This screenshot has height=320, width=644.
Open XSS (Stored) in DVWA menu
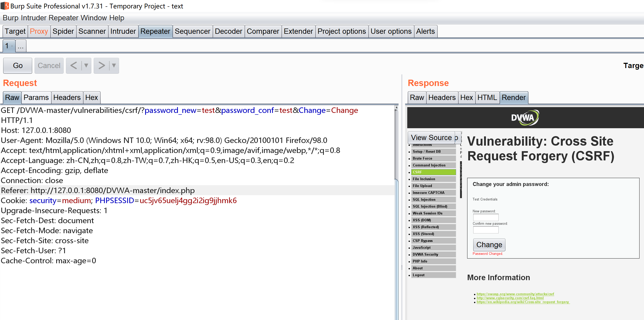(x=433, y=234)
